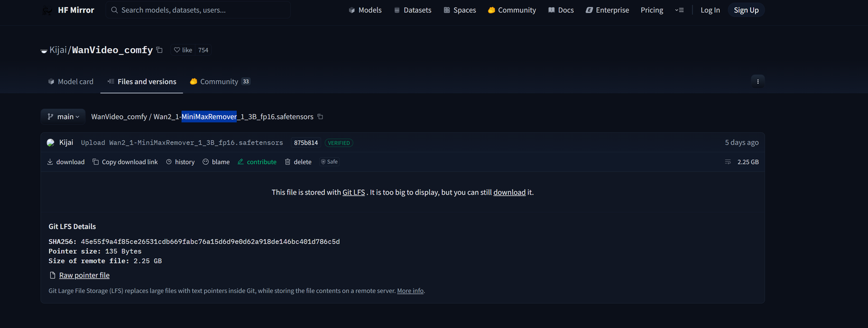
Task: Open the Datasets page
Action: coord(412,10)
